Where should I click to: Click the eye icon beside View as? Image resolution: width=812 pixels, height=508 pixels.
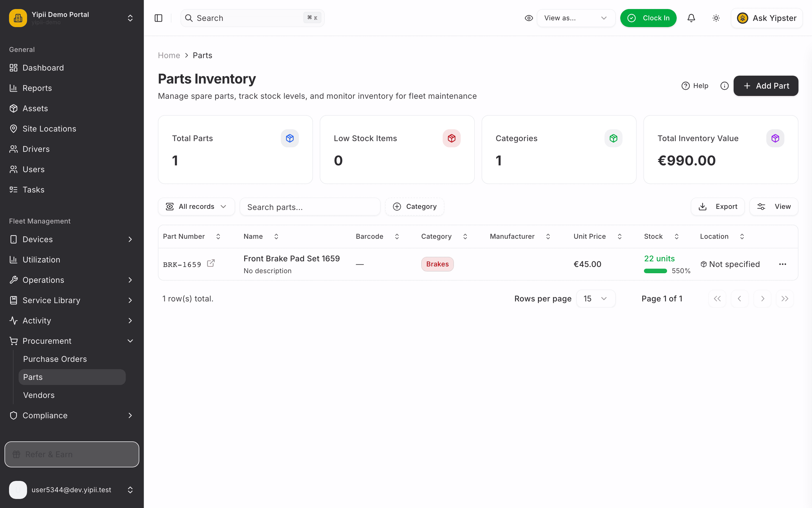coord(529,18)
